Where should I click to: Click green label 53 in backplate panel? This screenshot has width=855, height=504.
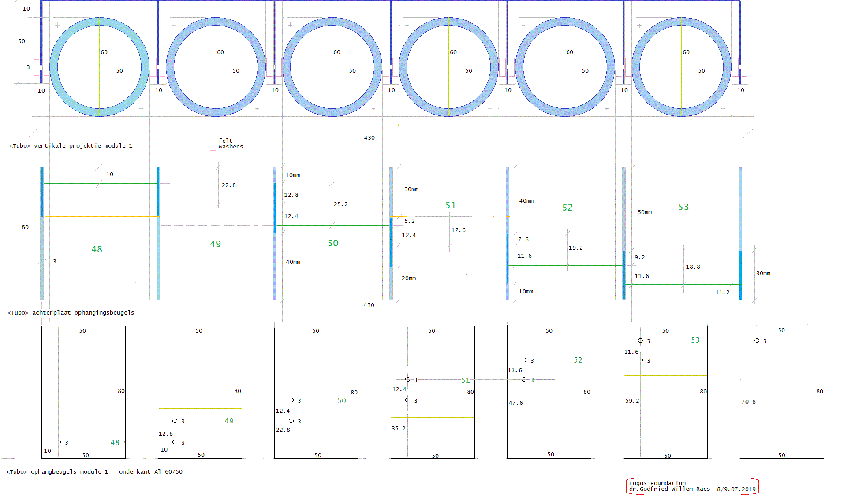click(x=683, y=207)
